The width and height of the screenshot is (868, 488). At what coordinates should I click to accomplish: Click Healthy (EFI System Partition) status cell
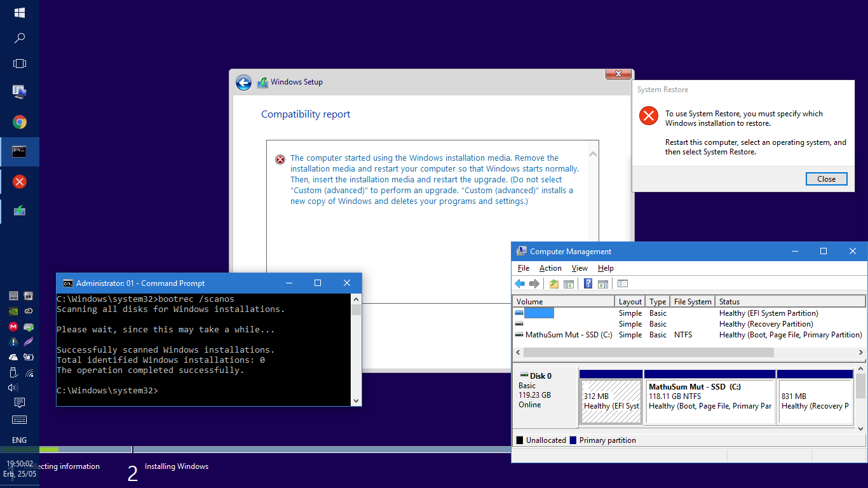tap(768, 313)
